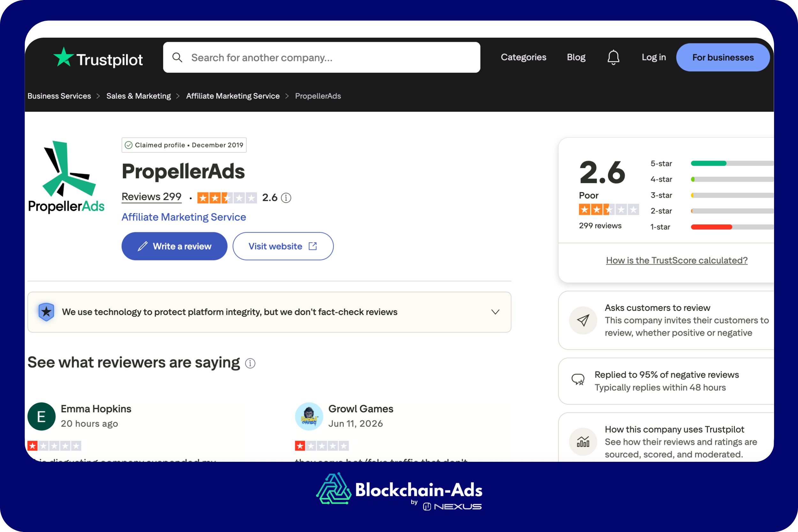The height and width of the screenshot is (532, 798).
Task: Click the search magnifier icon
Action: click(x=177, y=57)
